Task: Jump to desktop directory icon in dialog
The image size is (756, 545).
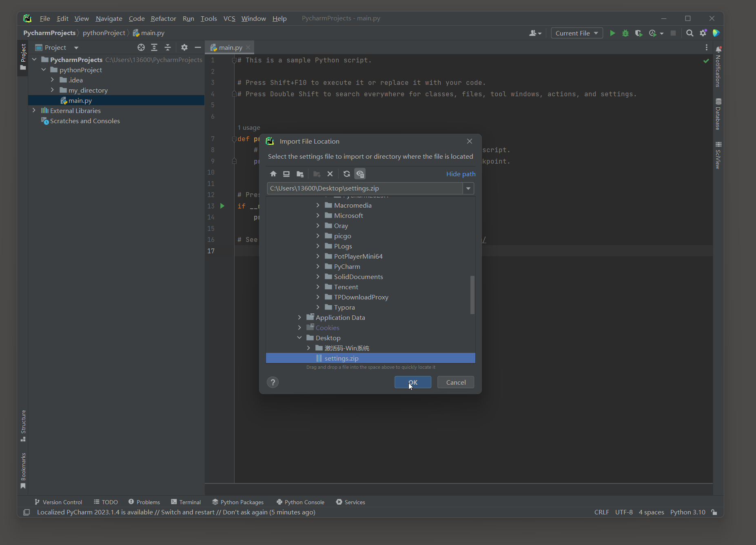Action: (x=286, y=174)
